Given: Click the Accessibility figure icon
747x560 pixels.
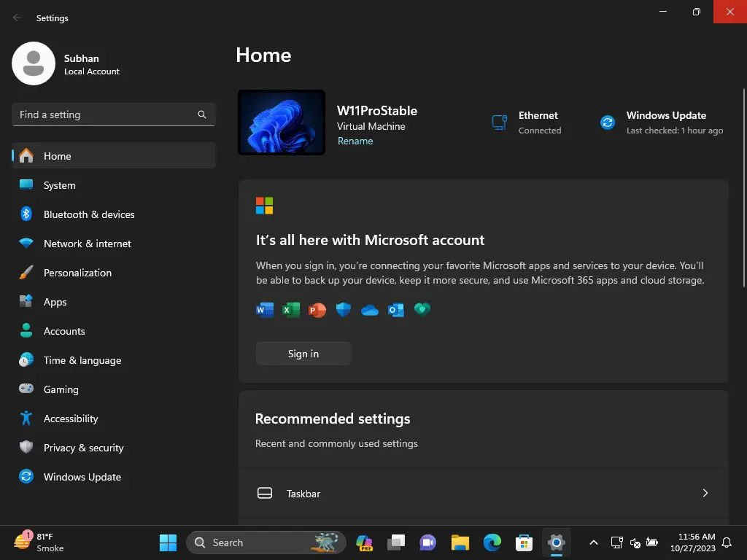Looking at the screenshot, I should coord(26,418).
